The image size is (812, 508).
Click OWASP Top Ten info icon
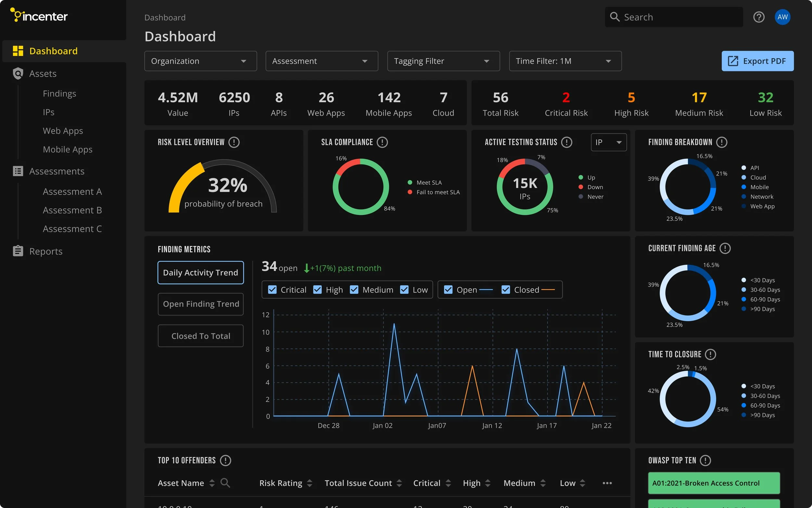point(705,460)
